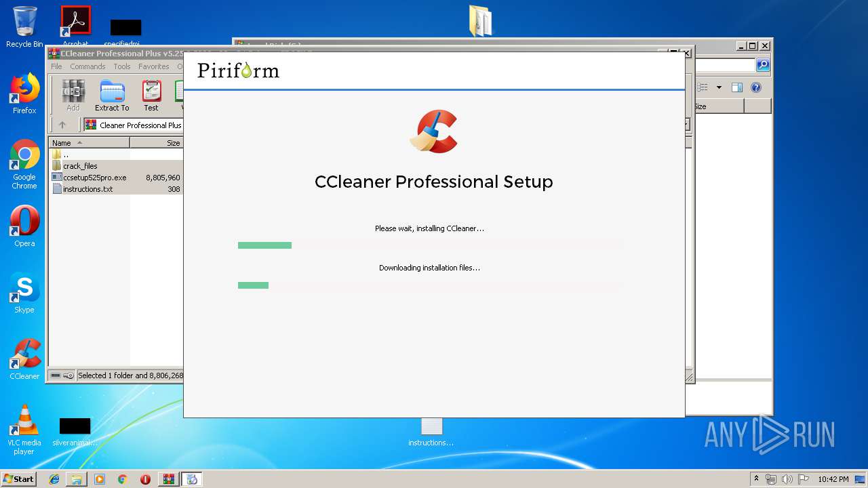Go up one folder level in WinRAR
Image resolution: width=868 pixels, height=488 pixels.
pos(62,125)
